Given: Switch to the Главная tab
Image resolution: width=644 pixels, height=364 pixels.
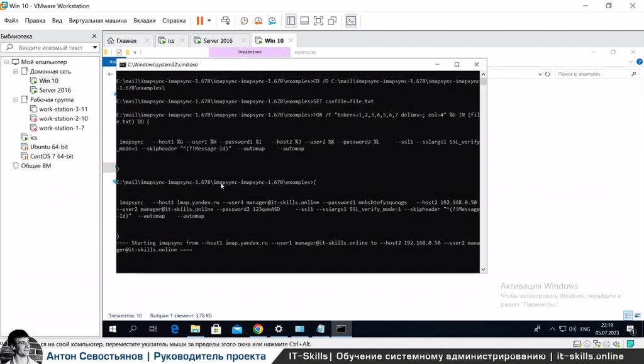Looking at the screenshot, I should pyautogui.click(x=126, y=41).
